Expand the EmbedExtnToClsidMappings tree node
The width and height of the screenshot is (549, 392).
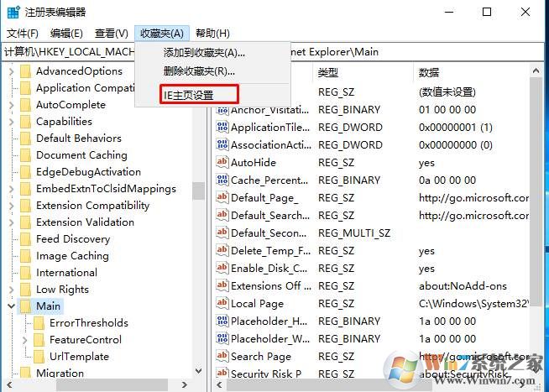click(11, 189)
